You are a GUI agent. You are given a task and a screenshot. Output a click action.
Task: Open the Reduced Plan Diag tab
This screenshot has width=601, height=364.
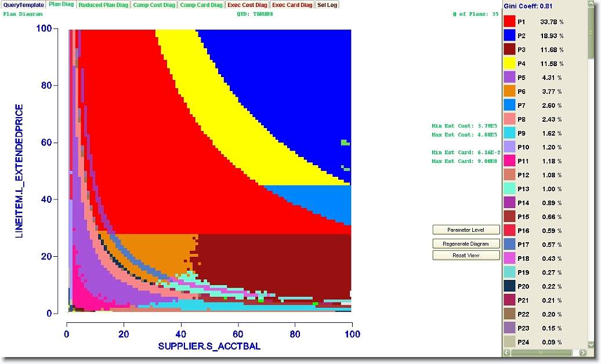[103, 5]
